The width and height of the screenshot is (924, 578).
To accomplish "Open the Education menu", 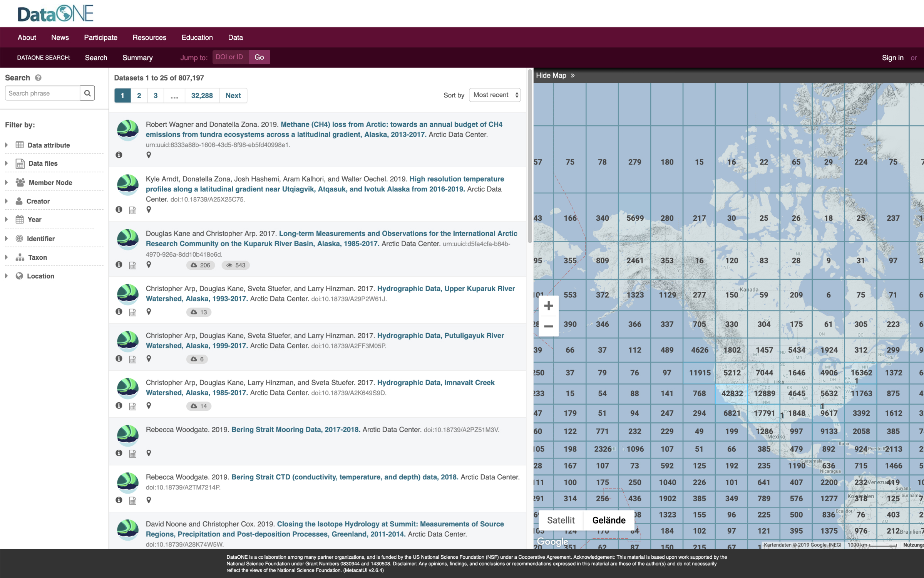I will click(197, 37).
